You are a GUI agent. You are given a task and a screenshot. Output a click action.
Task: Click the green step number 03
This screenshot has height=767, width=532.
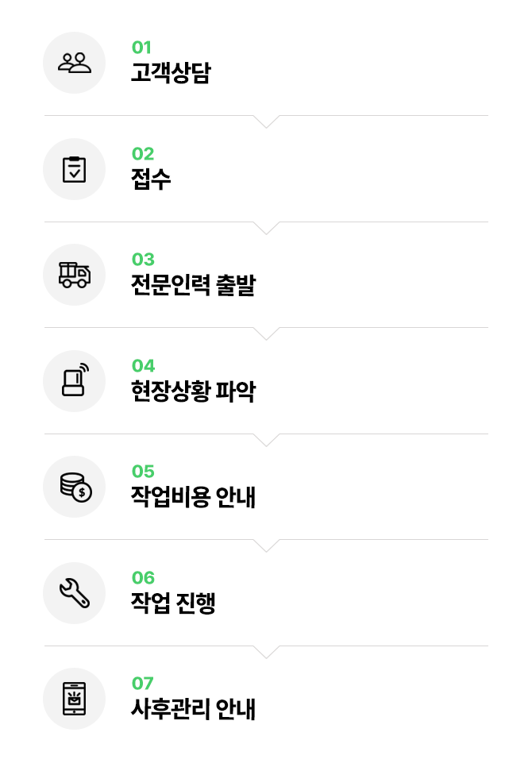pos(143,260)
